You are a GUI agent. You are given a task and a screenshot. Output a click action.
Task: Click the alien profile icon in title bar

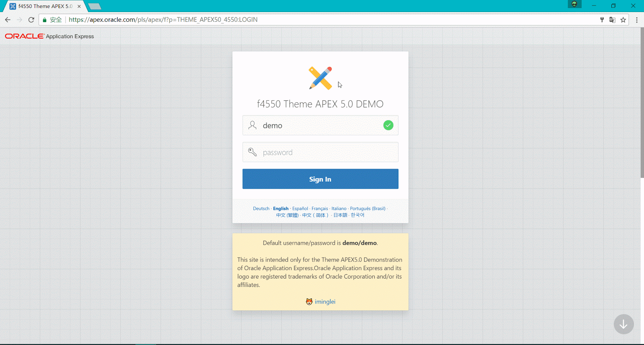(574, 4)
